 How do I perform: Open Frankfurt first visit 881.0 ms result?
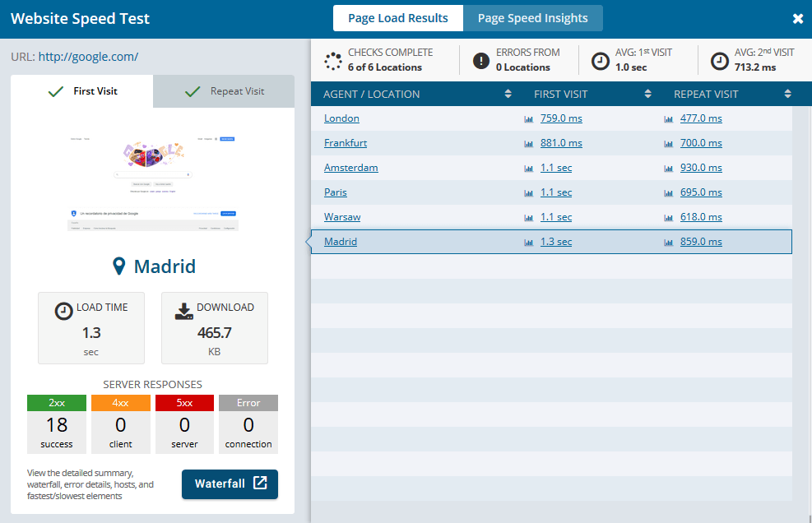point(561,143)
